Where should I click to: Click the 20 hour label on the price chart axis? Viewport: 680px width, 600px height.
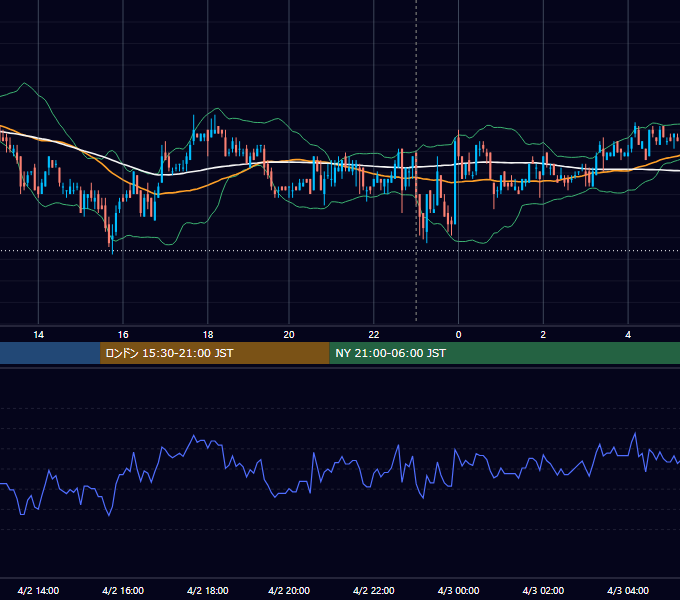[x=289, y=335]
